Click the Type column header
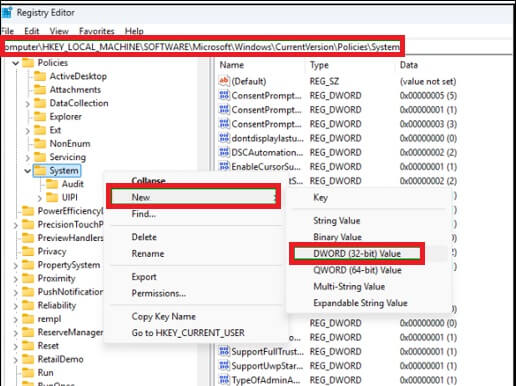516x386 pixels. tap(319, 65)
